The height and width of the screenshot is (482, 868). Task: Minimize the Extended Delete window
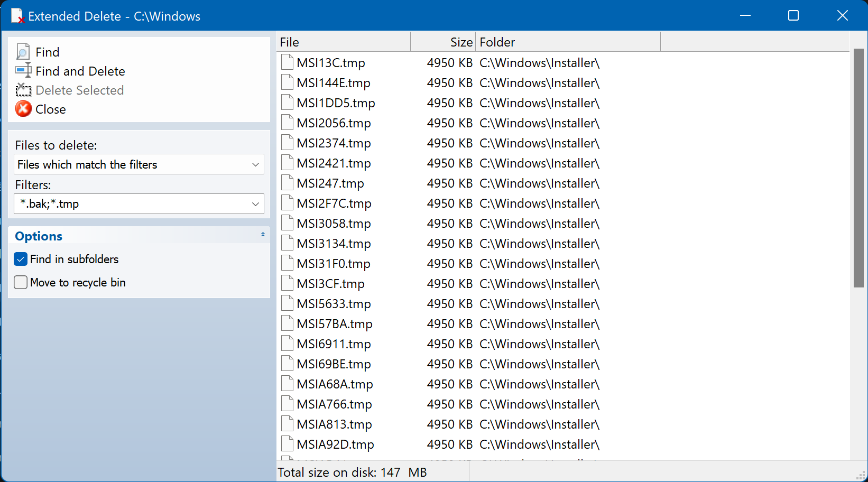coord(745,15)
